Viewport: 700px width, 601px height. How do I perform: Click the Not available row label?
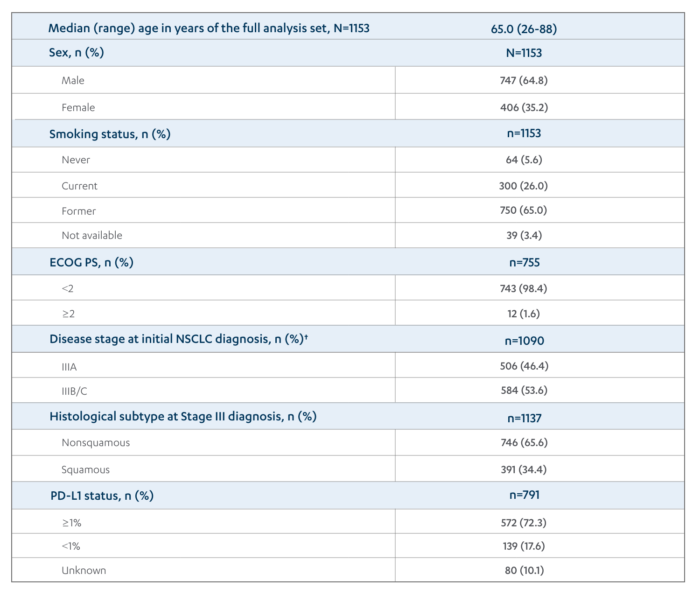(92, 235)
